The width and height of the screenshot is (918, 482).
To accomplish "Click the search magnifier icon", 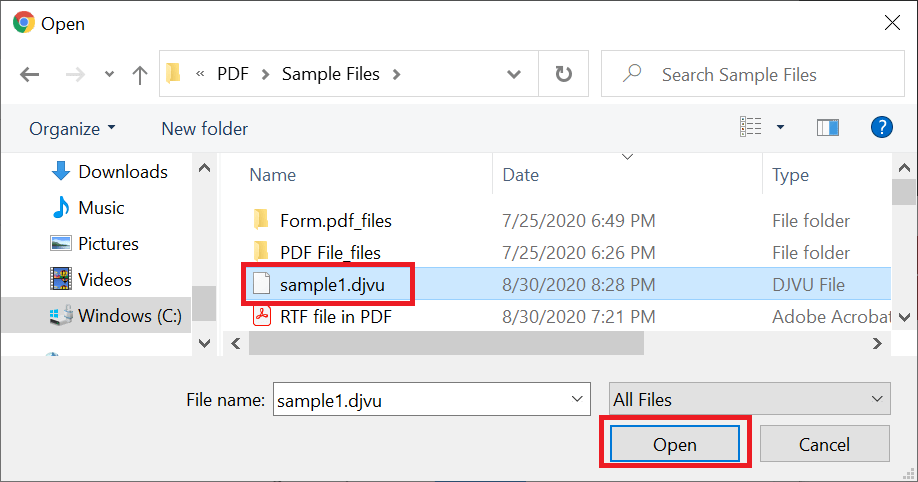I will pos(632,74).
